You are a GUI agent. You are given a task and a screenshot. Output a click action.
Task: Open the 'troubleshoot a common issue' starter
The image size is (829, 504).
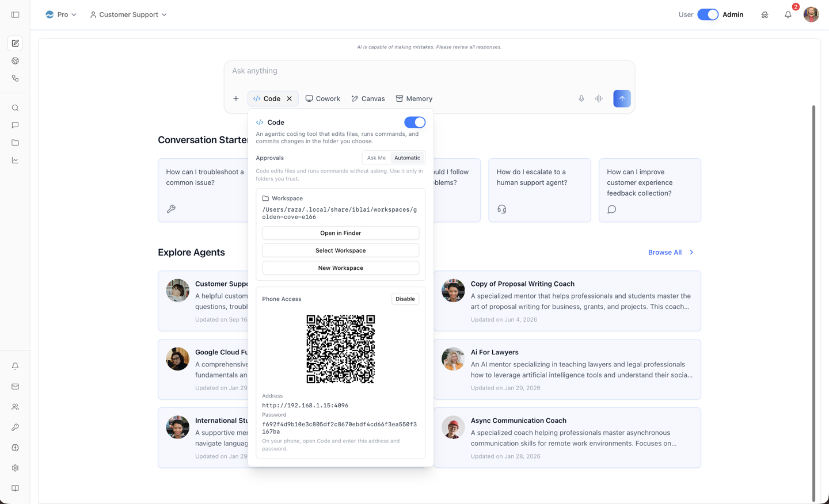[x=203, y=190]
